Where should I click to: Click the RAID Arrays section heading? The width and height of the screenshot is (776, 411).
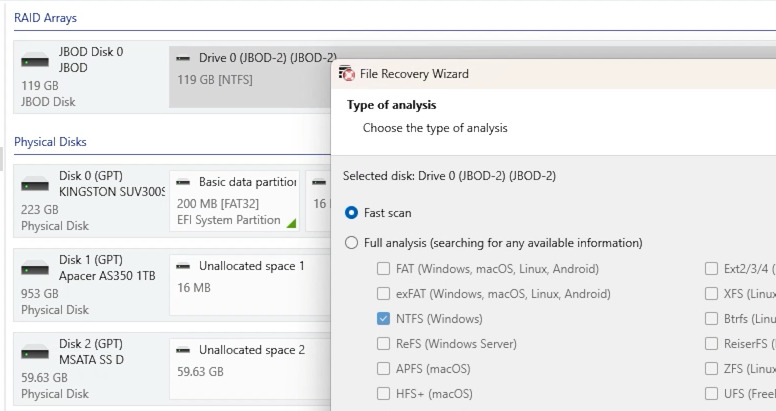click(x=46, y=18)
